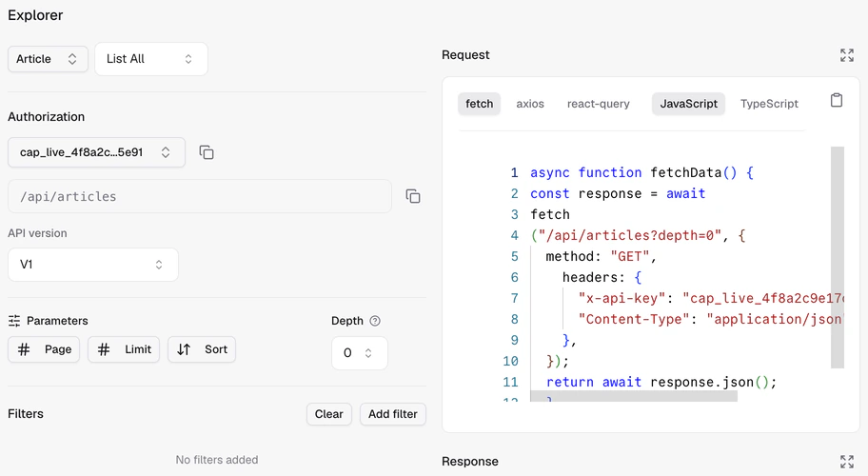
Task: Open the API version V1 dropdown
Action: pos(93,265)
